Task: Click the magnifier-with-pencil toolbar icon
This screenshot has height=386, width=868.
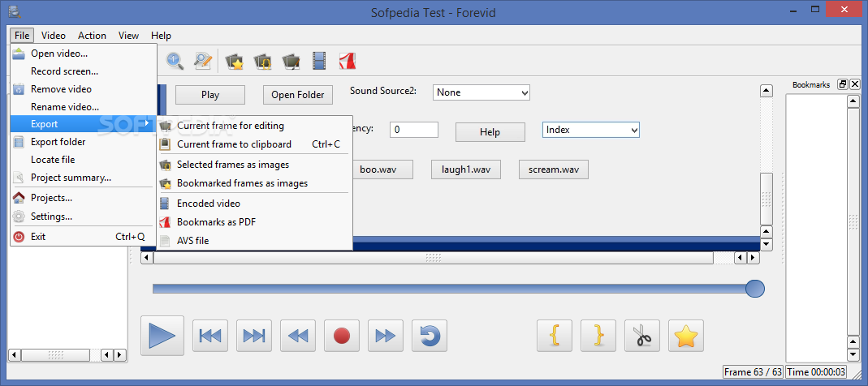Action: click(203, 60)
